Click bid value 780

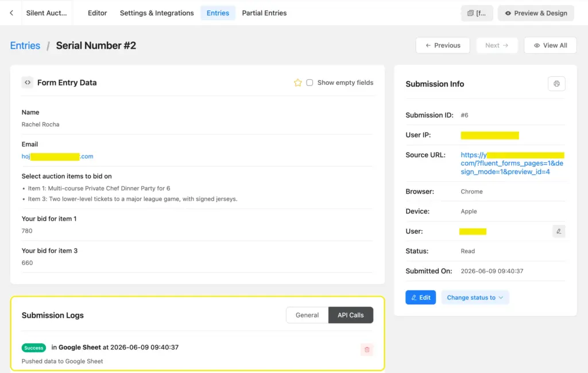(27, 231)
